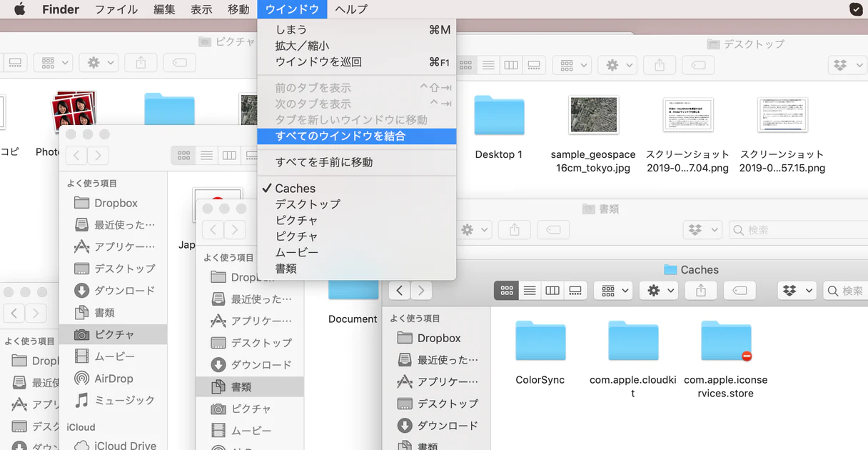868x450 pixels.
Task: Choose すべてを手前に移動 menu item
Action: (x=357, y=162)
